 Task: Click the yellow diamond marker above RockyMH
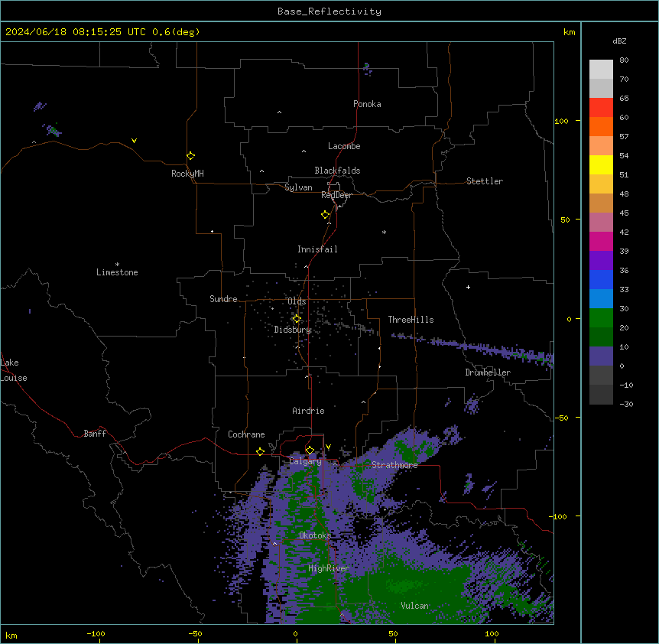[191, 155]
